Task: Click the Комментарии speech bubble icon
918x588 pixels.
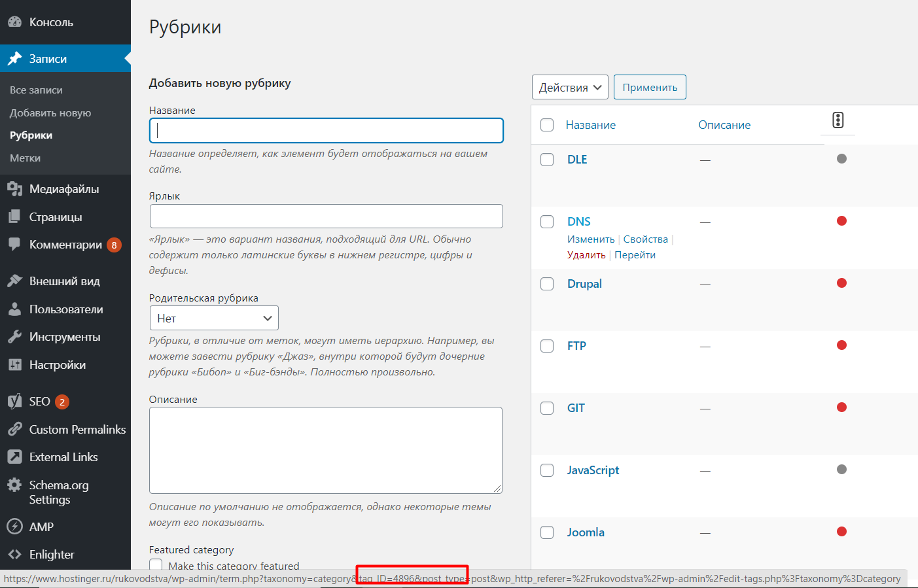Action: (14, 245)
